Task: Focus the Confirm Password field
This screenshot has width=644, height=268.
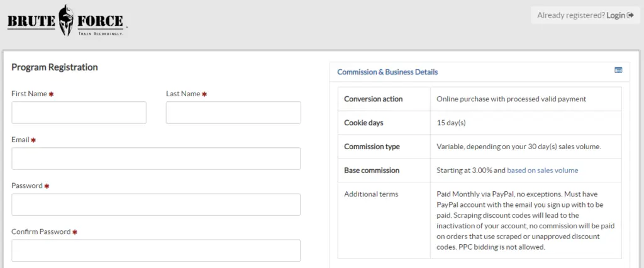Action: (x=156, y=250)
